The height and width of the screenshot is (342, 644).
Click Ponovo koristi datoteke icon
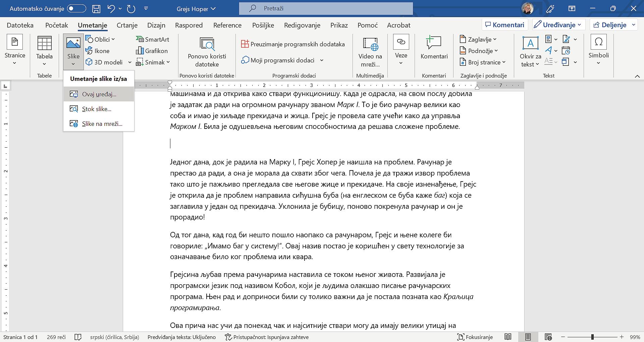(207, 44)
